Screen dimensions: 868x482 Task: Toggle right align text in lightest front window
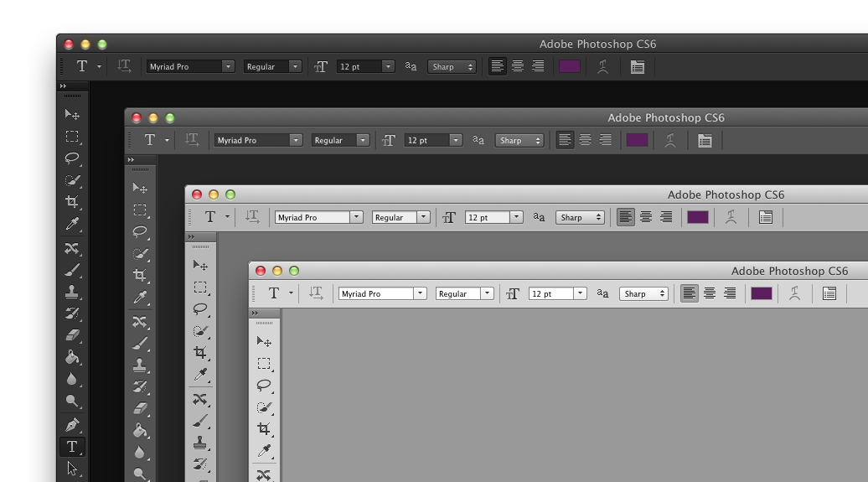730,293
